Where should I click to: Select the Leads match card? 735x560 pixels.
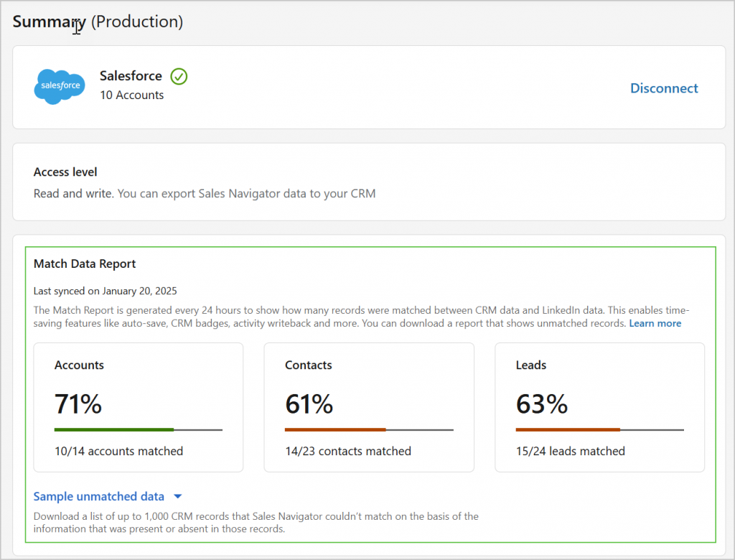(599, 407)
